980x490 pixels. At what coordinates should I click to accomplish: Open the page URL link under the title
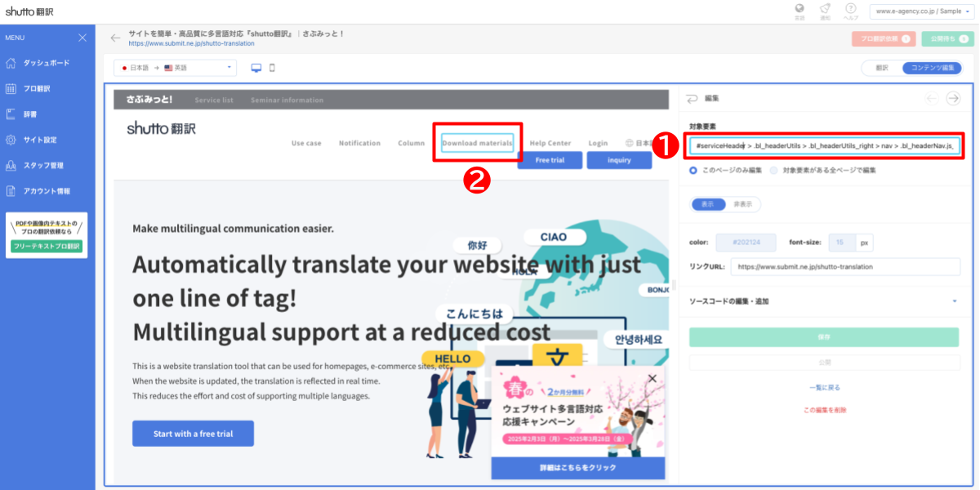click(x=191, y=43)
